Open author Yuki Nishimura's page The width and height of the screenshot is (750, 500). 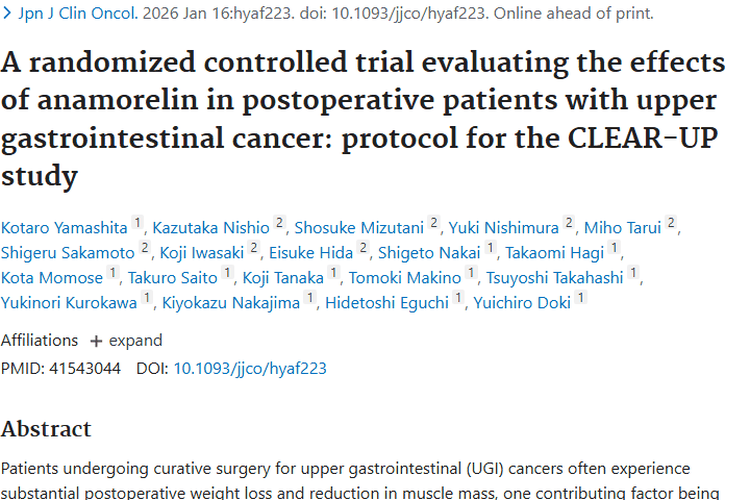click(x=502, y=228)
